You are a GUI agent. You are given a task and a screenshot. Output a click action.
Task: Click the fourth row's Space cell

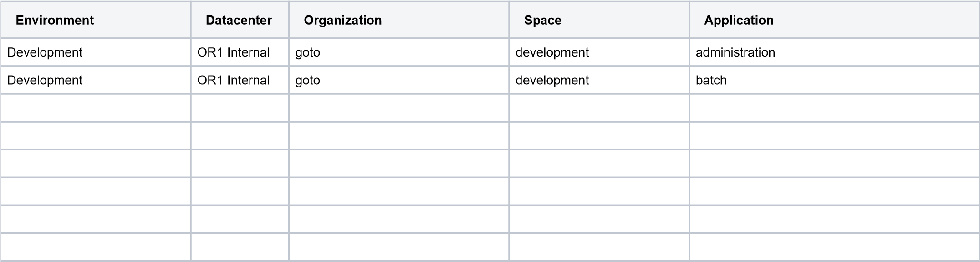tap(599, 136)
